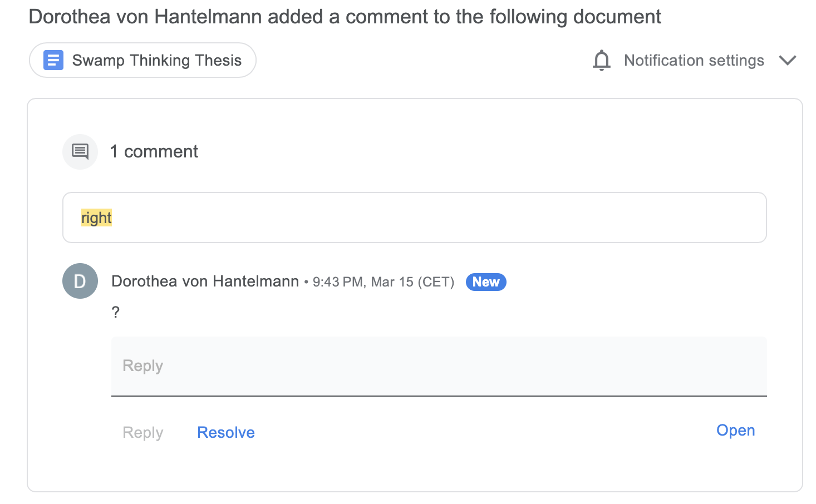Open the comment in the document
This screenshot has height=504, width=816.
[735, 431]
